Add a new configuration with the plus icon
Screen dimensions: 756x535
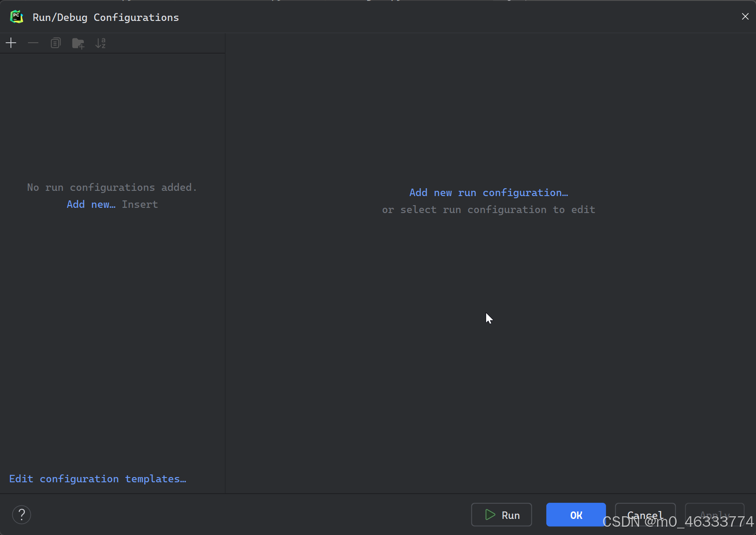[x=11, y=43]
